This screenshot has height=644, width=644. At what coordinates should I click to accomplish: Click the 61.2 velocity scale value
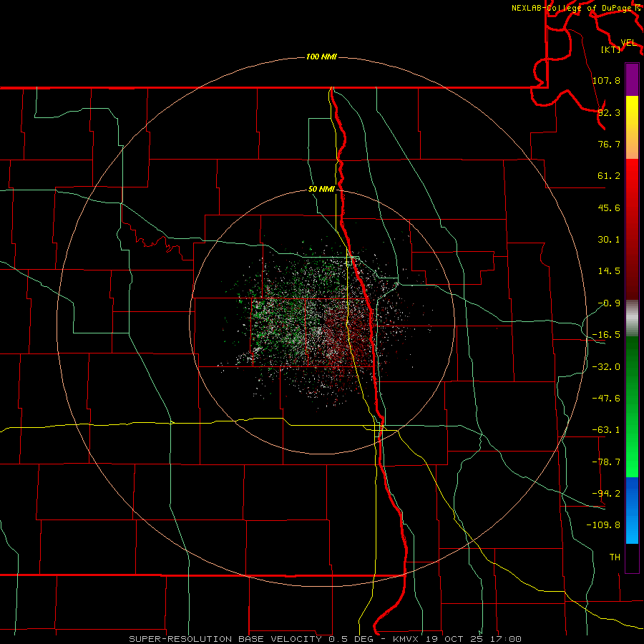click(x=609, y=176)
